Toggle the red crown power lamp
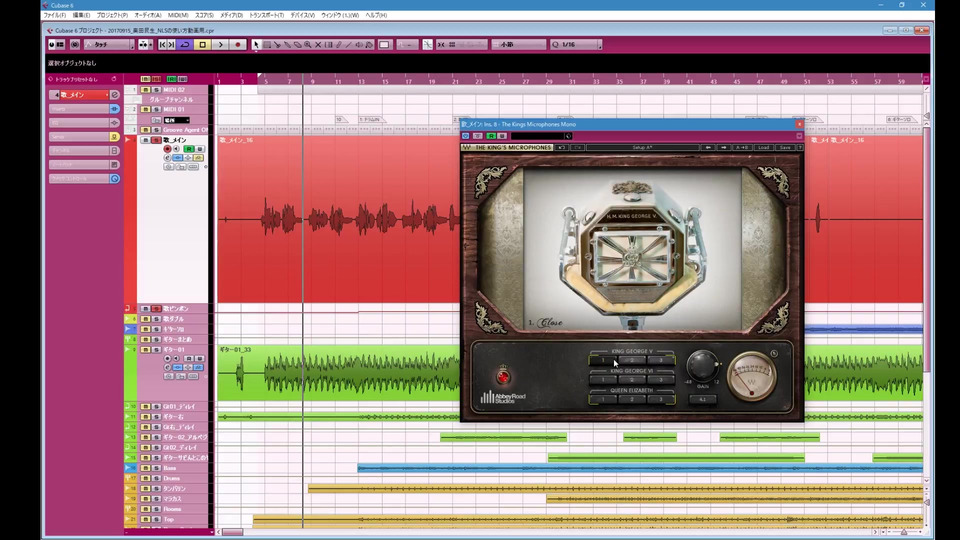 [503, 376]
